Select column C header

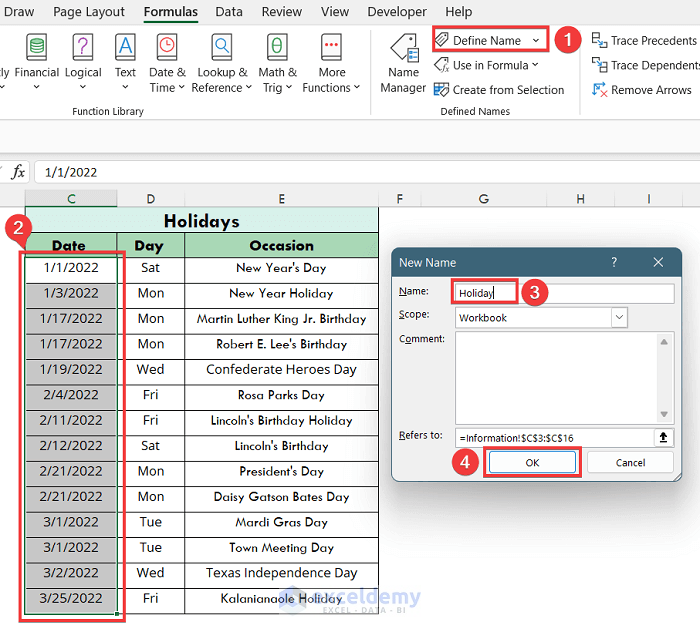pos(71,199)
